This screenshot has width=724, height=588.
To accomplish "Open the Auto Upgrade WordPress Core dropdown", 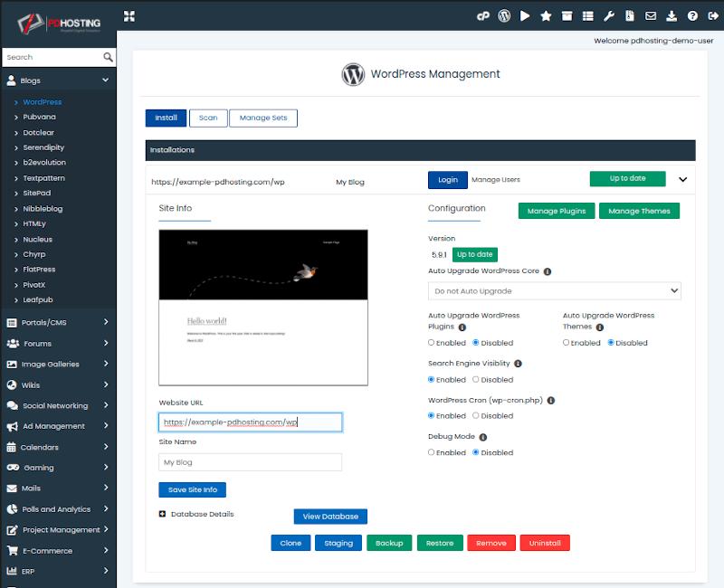I will (555, 291).
